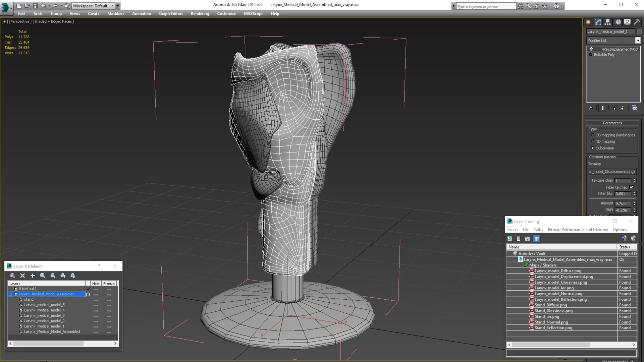Viewport: 644px width, 362px height.
Task: Click the Displacement texmap button
Action: (612, 172)
